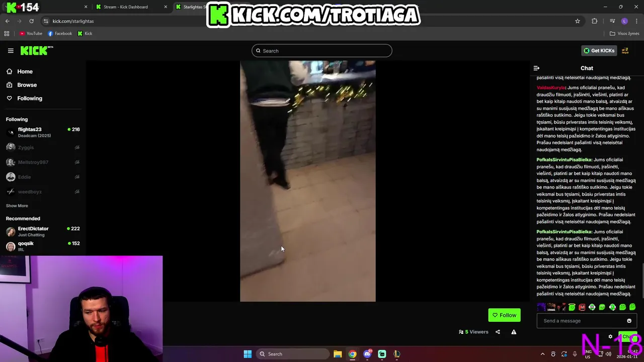The image size is (644, 362).
Task: Report the stream with the warning icon
Action: coord(514,332)
